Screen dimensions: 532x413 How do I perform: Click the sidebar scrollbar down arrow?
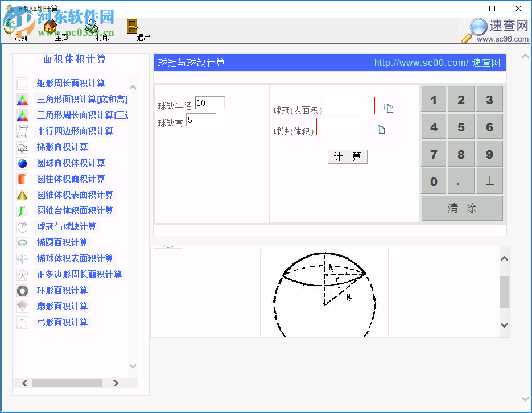click(x=133, y=366)
